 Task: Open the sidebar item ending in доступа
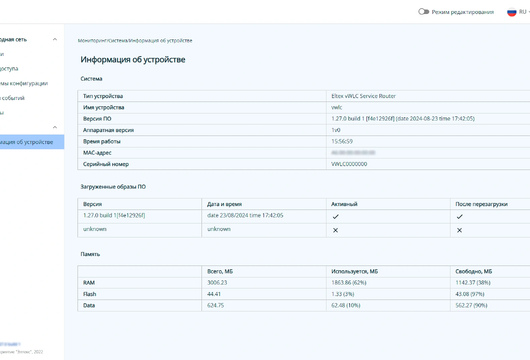point(9,69)
